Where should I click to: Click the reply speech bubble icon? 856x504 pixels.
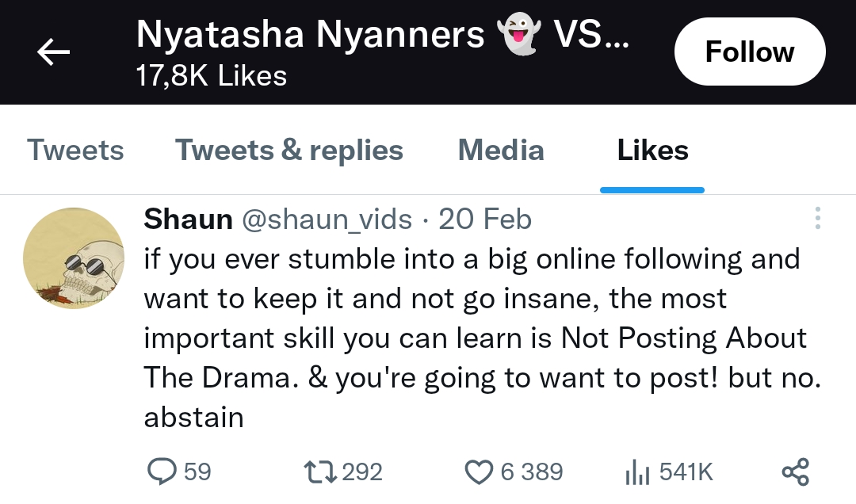pyautogui.click(x=162, y=472)
